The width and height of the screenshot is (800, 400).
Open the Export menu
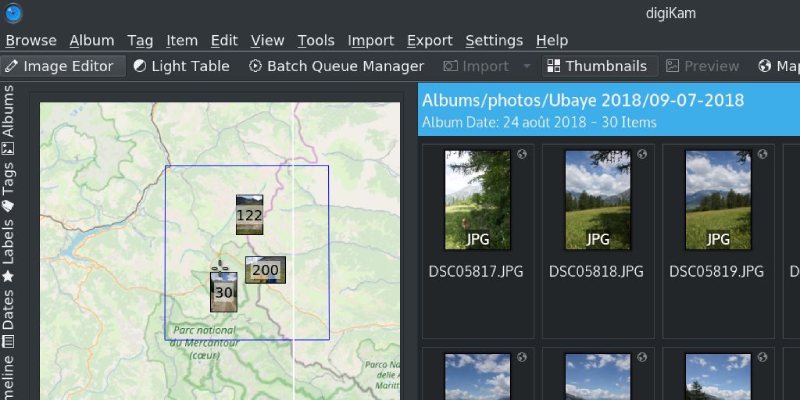[430, 40]
